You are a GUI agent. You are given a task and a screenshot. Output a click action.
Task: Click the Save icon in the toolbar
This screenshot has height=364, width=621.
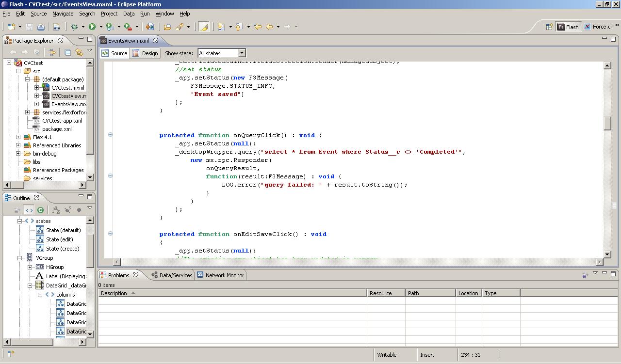pyautogui.click(x=29, y=27)
